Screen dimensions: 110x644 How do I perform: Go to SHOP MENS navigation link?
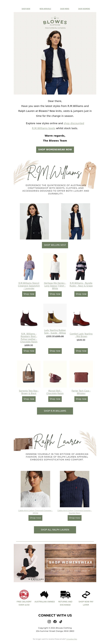(x=64, y=9)
